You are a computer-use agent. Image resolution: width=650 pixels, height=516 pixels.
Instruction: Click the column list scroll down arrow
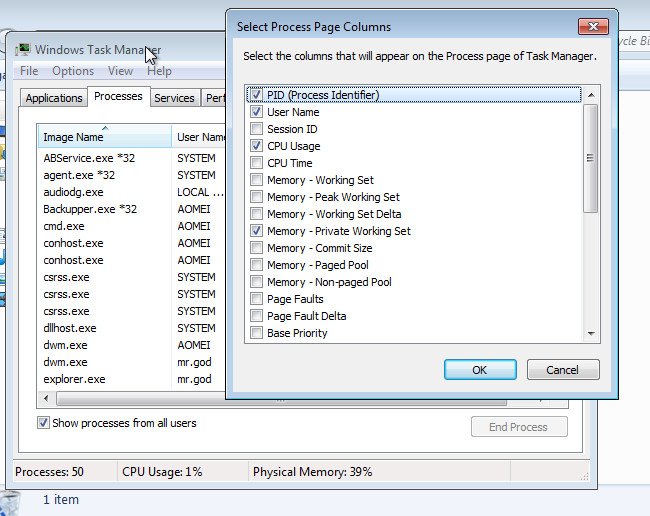point(590,334)
